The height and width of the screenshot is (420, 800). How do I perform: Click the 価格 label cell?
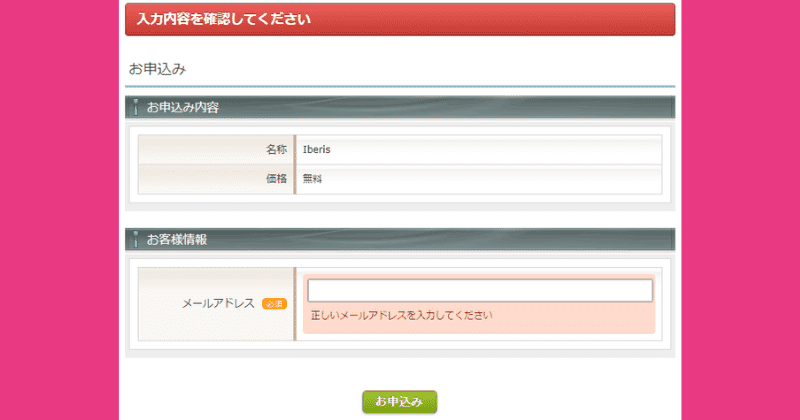pyautogui.click(x=276, y=179)
